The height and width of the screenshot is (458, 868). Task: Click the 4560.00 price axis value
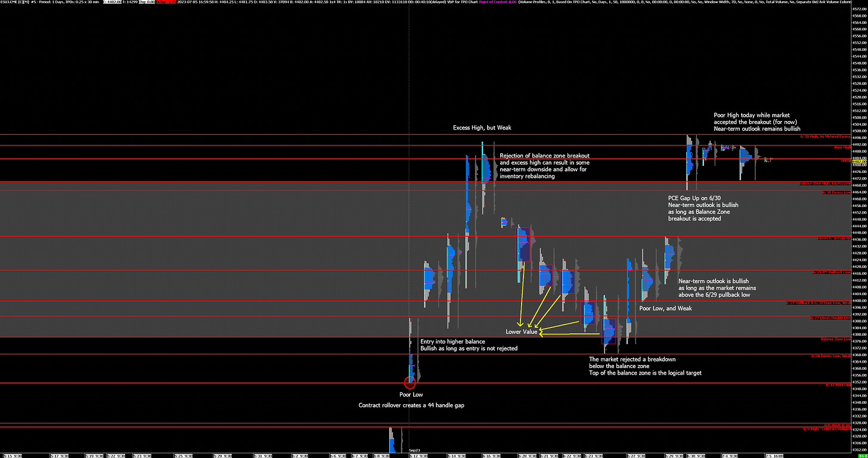coord(858,29)
